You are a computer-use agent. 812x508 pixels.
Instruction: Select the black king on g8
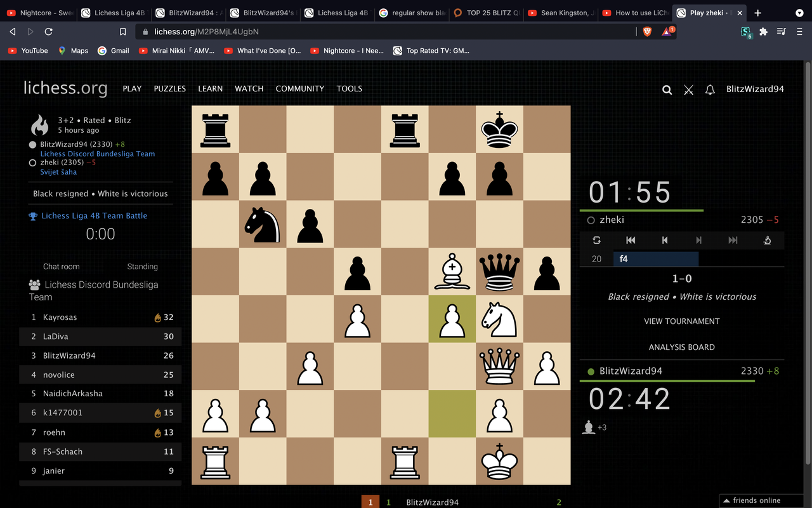tap(499, 130)
